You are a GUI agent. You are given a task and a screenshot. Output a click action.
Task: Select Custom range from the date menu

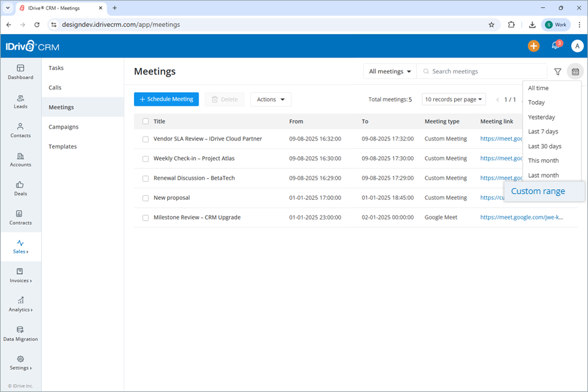point(538,191)
